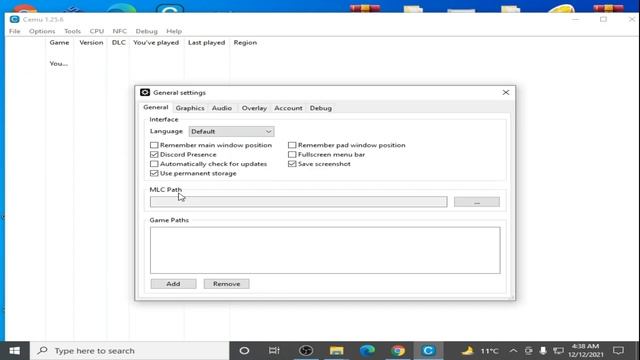Click inside the Game Paths list box
640x360 pixels.
tap(325, 250)
